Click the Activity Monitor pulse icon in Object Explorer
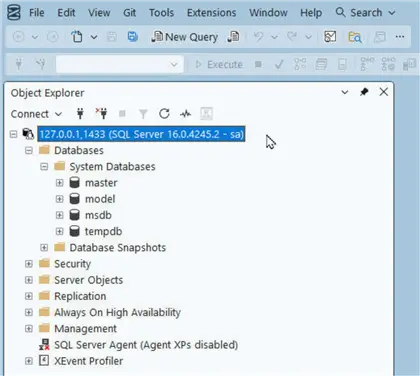Screen dimensions: 420x376 click(x=186, y=114)
